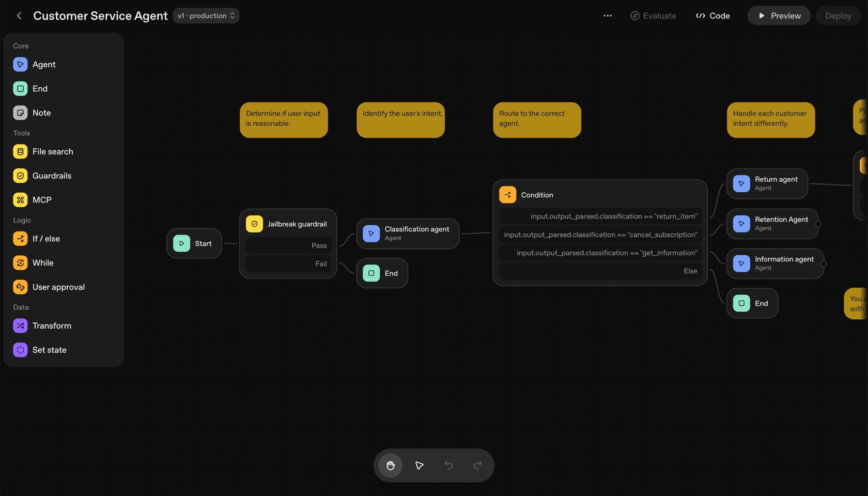The image size is (868, 496).
Task: Click the undo arrow
Action: (448, 466)
